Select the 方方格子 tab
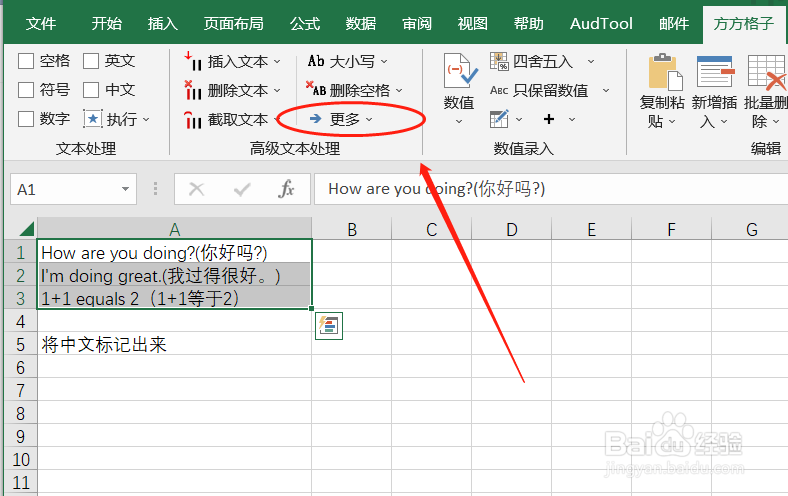The image size is (788, 496). (x=744, y=24)
